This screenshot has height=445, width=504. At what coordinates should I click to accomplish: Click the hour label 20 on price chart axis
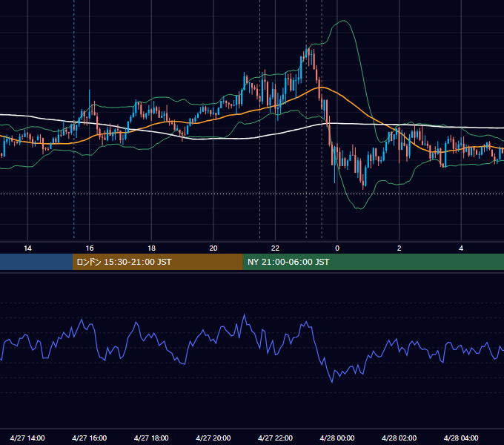(x=213, y=248)
